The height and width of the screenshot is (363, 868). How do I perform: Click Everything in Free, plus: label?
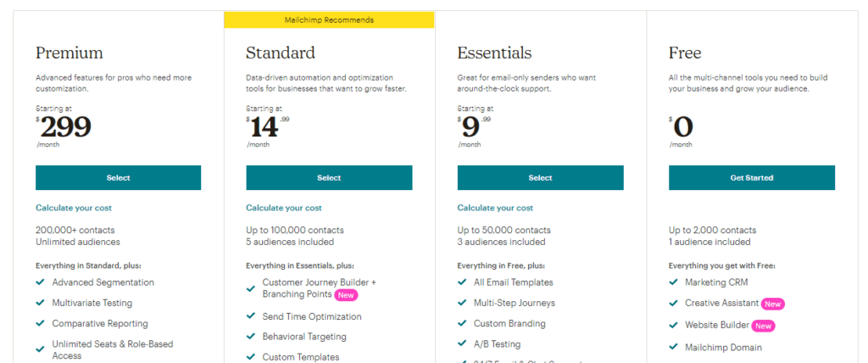501,265
